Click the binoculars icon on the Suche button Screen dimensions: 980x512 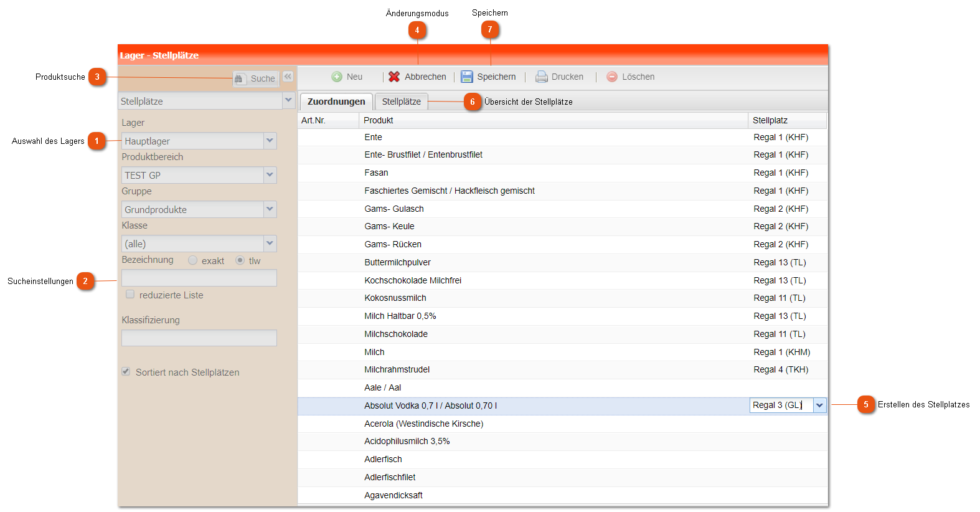click(239, 78)
